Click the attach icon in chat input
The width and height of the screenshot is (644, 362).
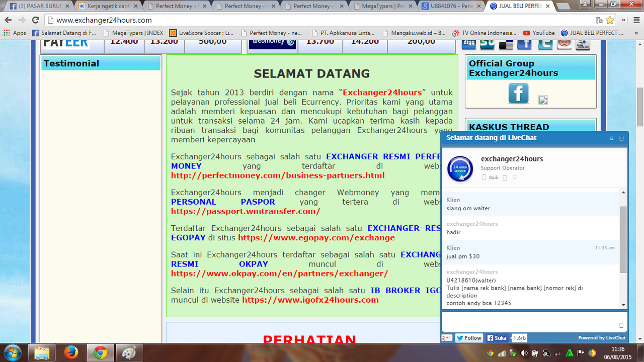[621, 325]
